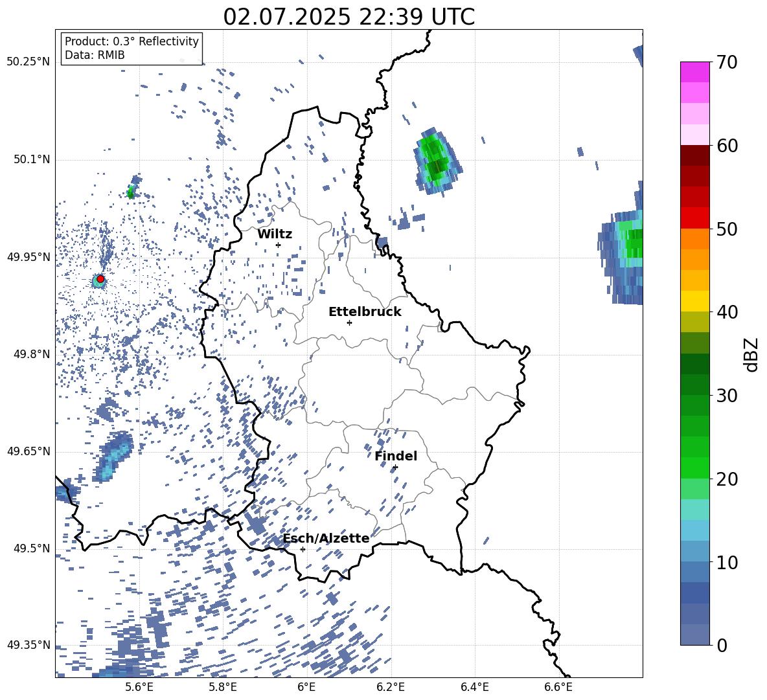
Task: Click the 49.95°N latitude label
Action: pyautogui.click(x=29, y=257)
